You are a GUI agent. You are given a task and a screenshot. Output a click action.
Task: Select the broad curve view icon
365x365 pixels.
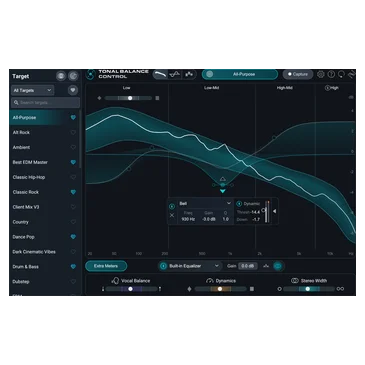pyautogui.click(x=160, y=74)
